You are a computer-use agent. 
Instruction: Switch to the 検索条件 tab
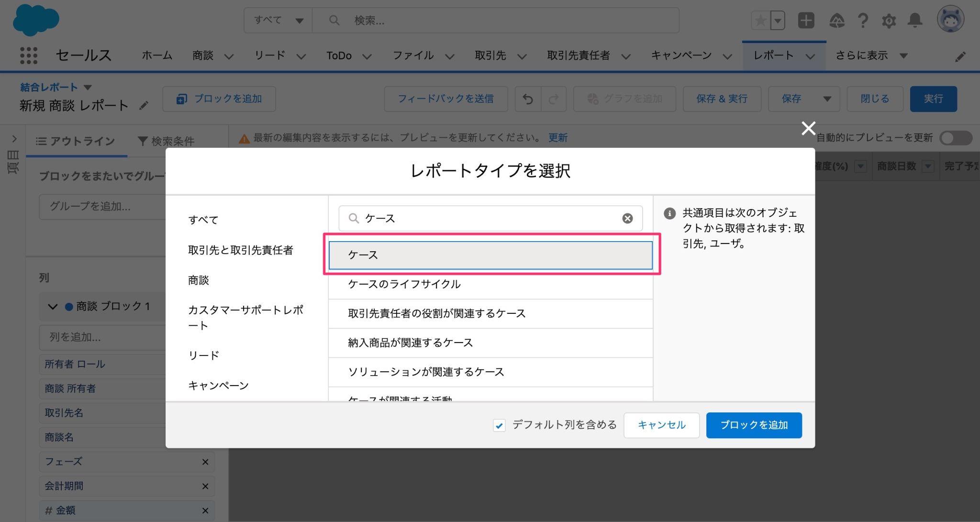coord(166,141)
